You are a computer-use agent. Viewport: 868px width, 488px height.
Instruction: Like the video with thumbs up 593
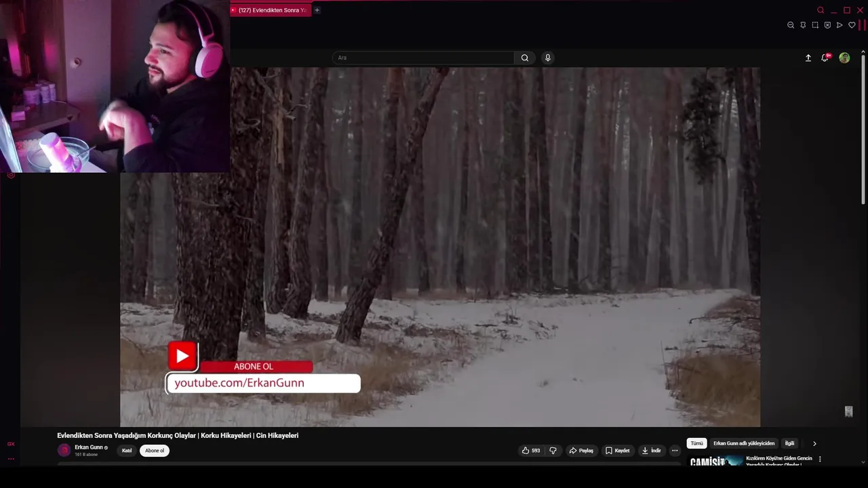click(530, 451)
